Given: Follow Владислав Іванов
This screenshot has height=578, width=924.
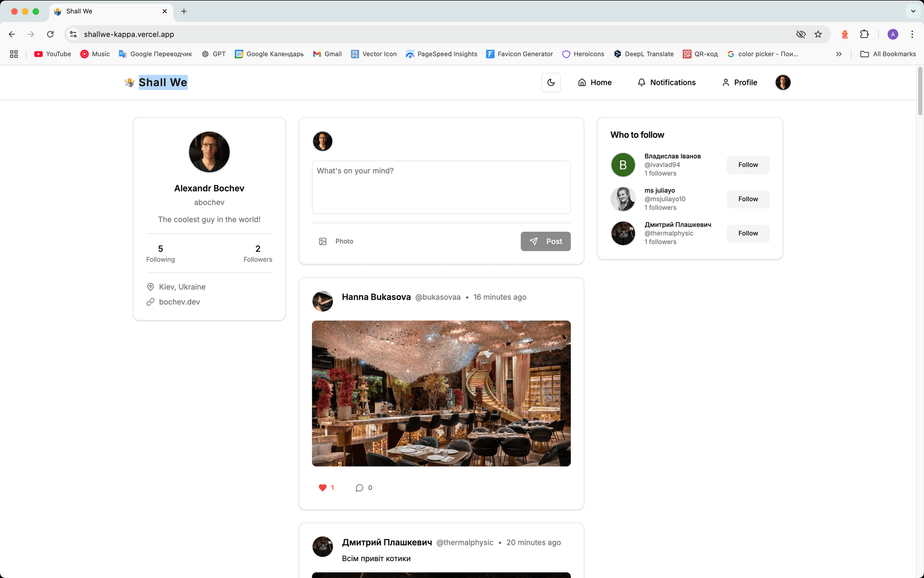Looking at the screenshot, I should coord(748,165).
